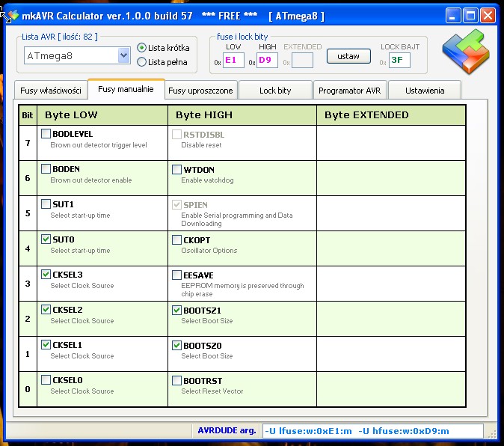
Task: Toggle the CKOPT checkbox
Action: [x=176, y=240]
